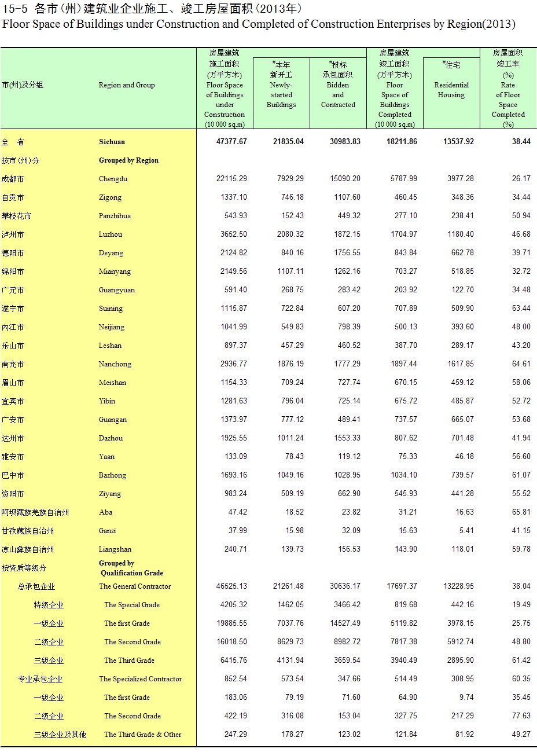Click the Zigong row label
This screenshot has height=756, width=537.
(110, 197)
